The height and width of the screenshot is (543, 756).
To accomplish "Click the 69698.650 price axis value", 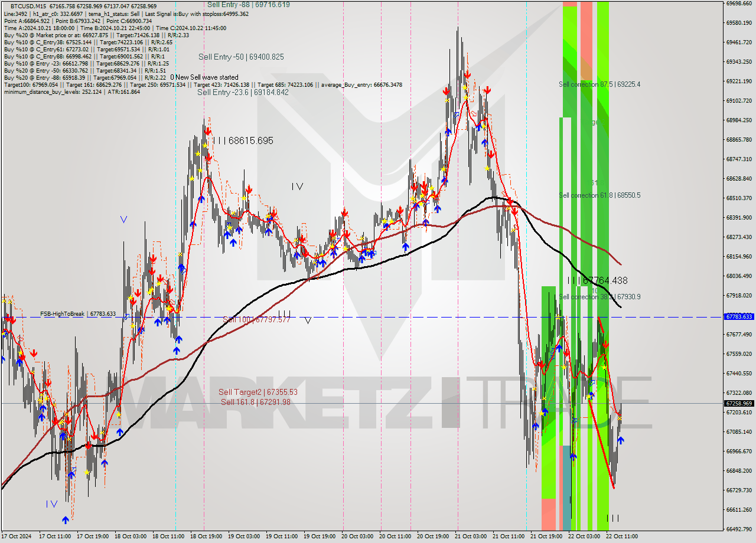I will coord(739,3).
